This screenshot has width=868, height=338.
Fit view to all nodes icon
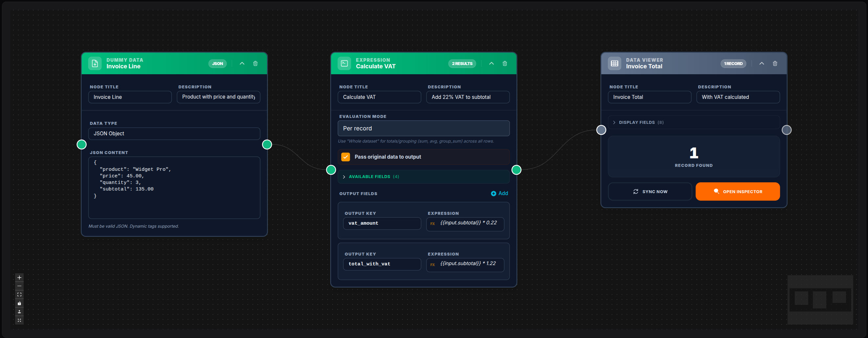tap(19, 294)
